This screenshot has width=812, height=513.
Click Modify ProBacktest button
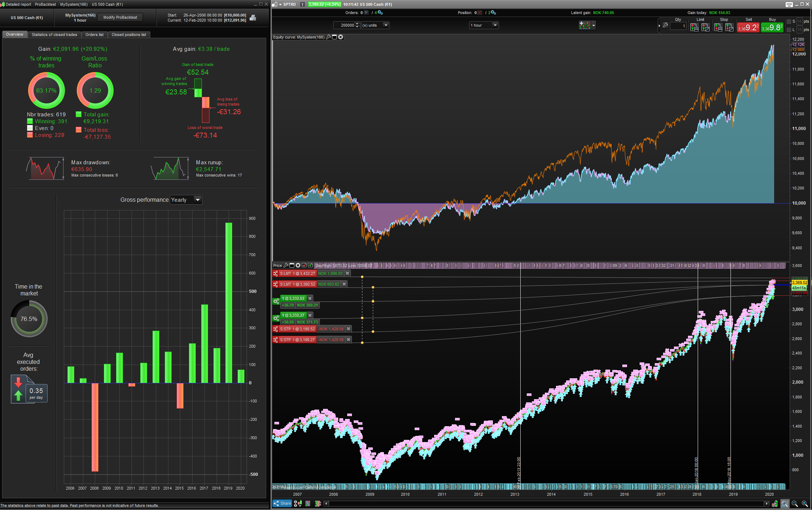(x=120, y=17)
